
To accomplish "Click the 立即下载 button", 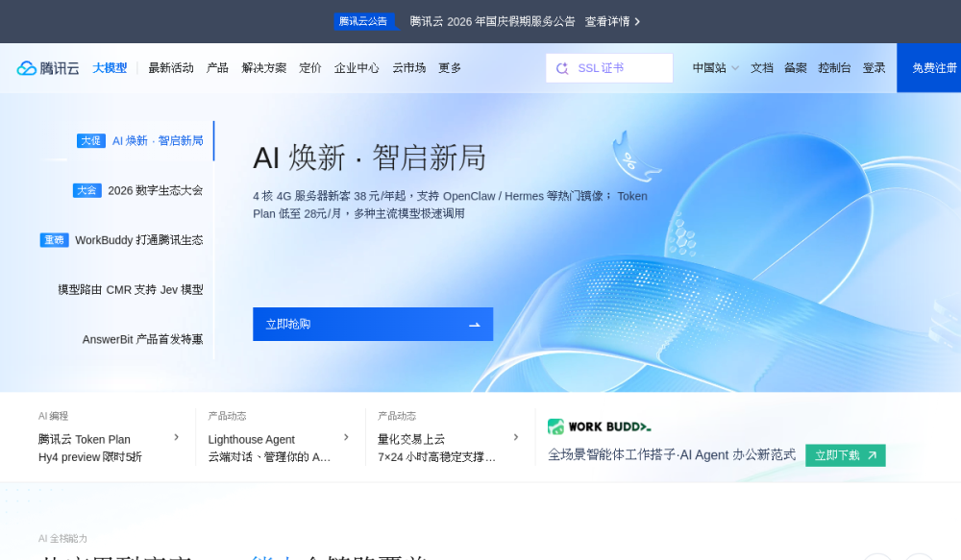I will 845,455.
